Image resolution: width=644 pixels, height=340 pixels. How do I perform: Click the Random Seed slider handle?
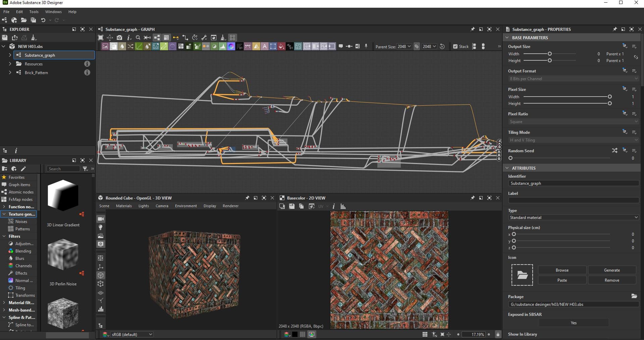pos(511,158)
